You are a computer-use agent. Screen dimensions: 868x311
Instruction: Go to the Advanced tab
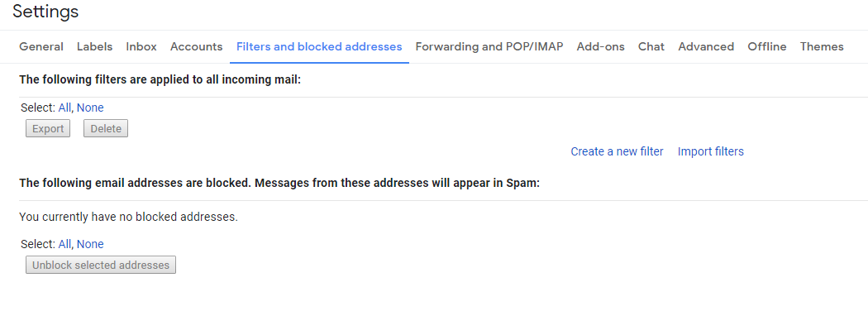[706, 47]
